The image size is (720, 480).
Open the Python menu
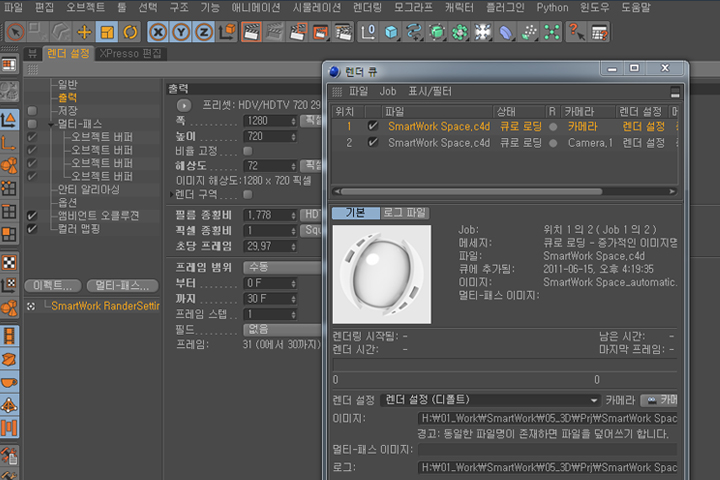coord(552,8)
